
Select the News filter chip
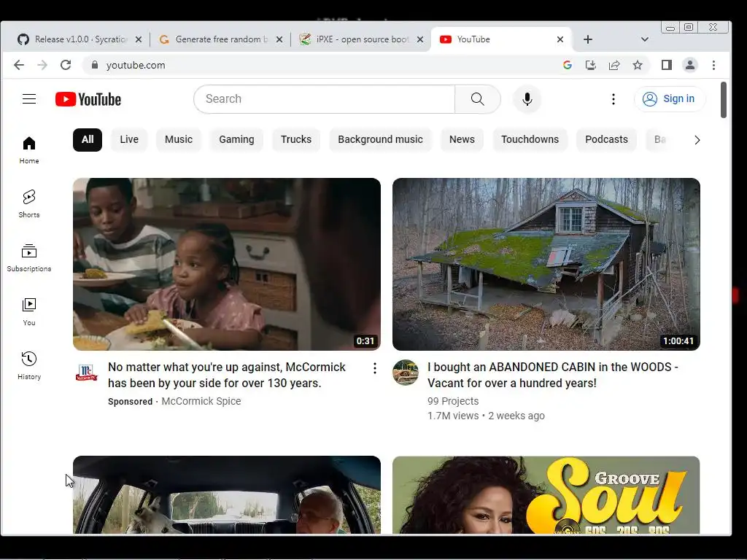pos(462,139)
